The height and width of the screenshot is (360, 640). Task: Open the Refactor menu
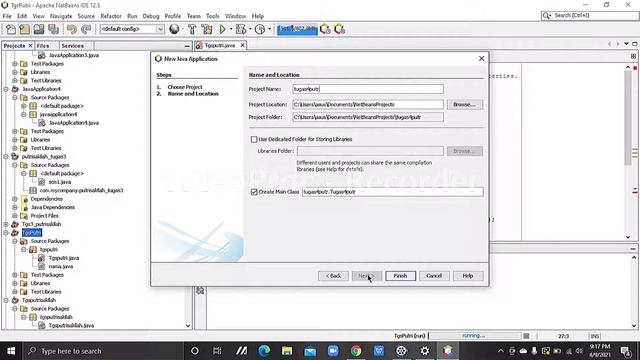click(x=111, y=16)
